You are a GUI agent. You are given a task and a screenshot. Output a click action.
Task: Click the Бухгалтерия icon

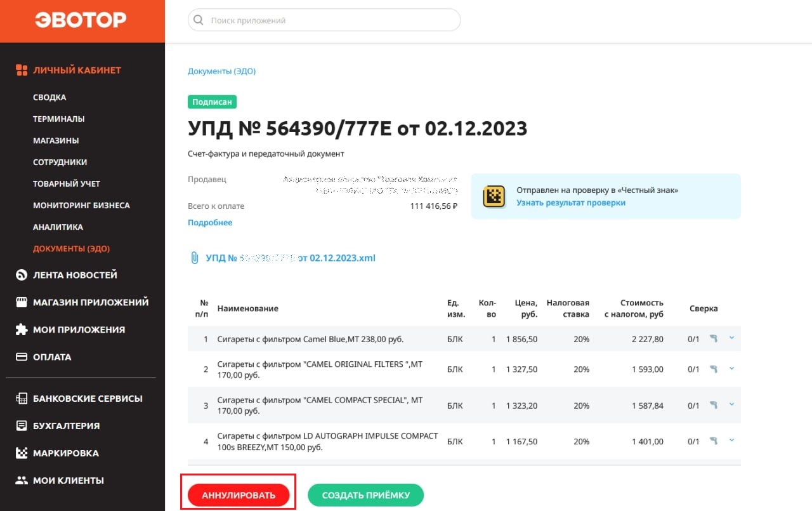[22, 426]
